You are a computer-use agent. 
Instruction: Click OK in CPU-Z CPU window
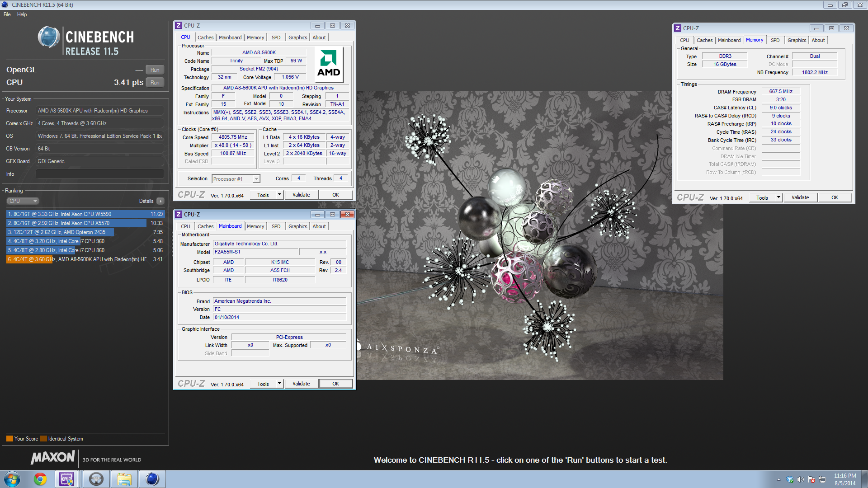(x=335, y=195)
